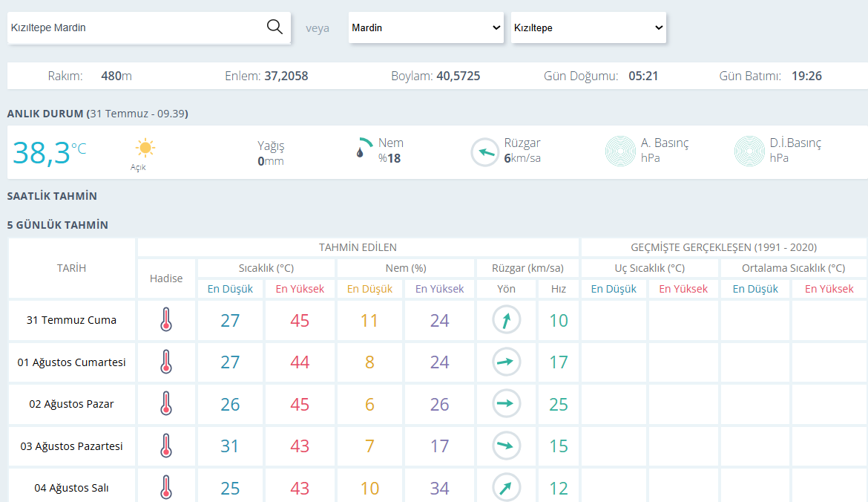The width and height of the screenshot is (868, 502).
Task: Click wind direction icon for 01 Ağustos Cumartesi
Action: click(507, 362)
